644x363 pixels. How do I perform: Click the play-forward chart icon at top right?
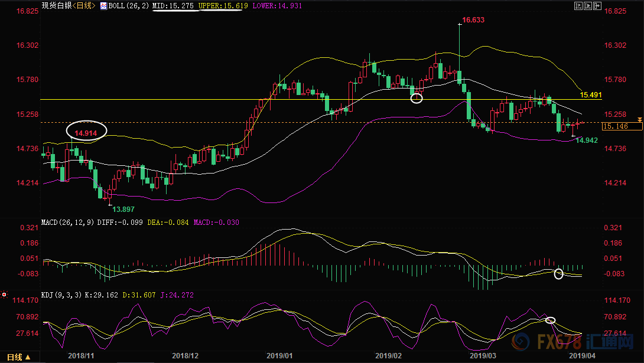pyautogui.click(x=588, y=6)
